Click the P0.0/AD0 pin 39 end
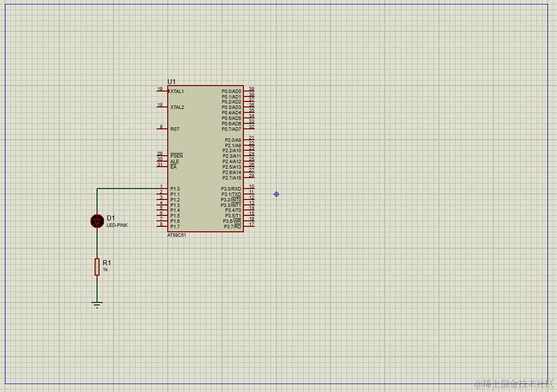This screenshot has height=392, width=557. tap(254, 91)
